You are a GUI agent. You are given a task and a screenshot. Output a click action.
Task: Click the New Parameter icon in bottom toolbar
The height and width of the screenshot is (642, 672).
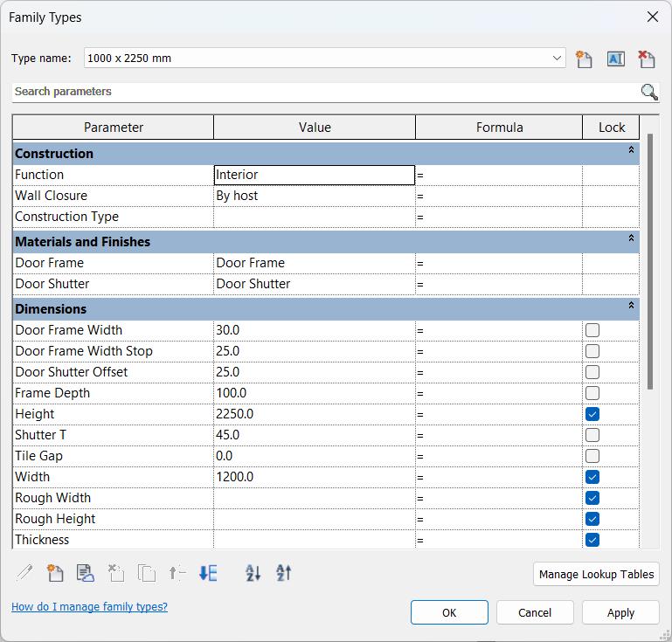pyautogui.click(x=55, y=573)
